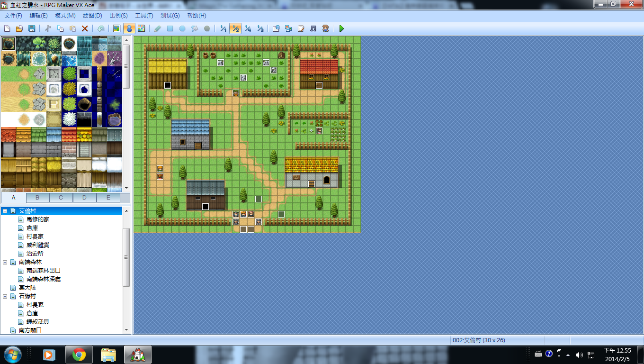Open Google Chrome from the taskbar
The width and height of the screenshot is (644, 364).
[x=79, y=355]
